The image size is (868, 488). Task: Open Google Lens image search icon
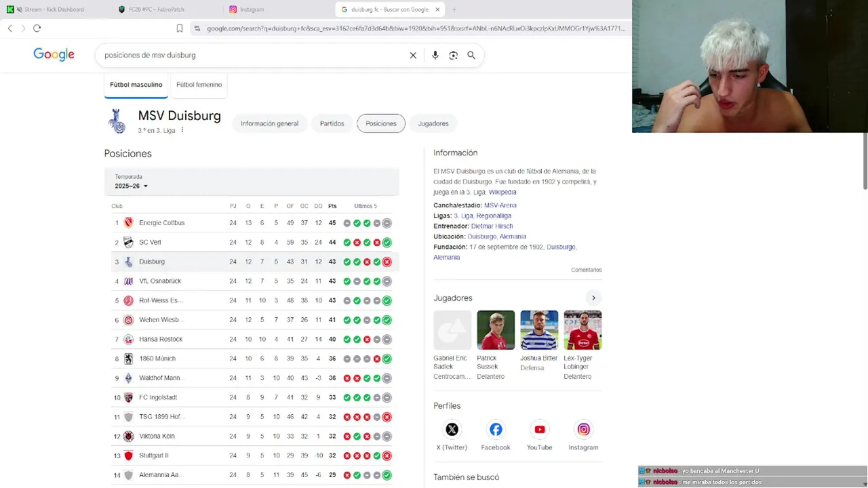[454, 56]
